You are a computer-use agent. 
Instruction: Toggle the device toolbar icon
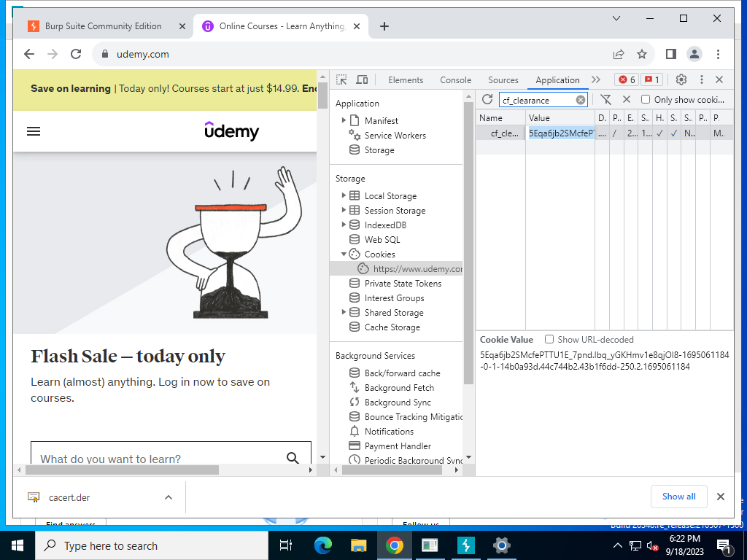pyautogui.click(x=362, y=79)
